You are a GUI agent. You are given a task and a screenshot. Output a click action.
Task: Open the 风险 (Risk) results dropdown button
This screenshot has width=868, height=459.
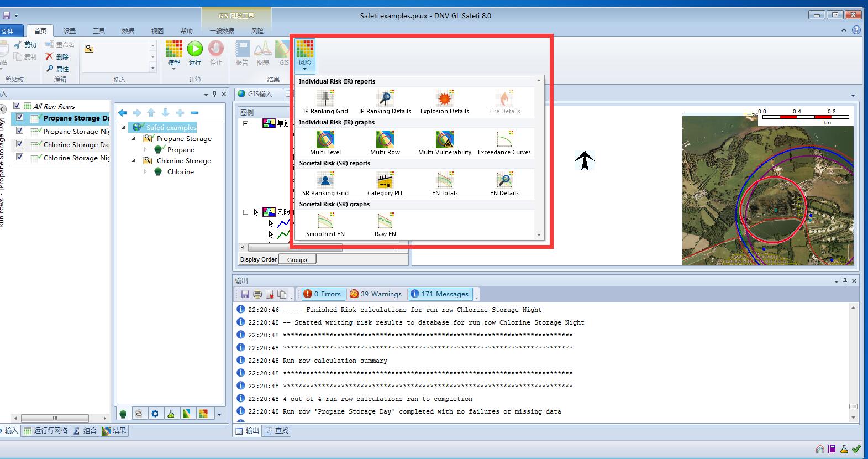[304, 56]
